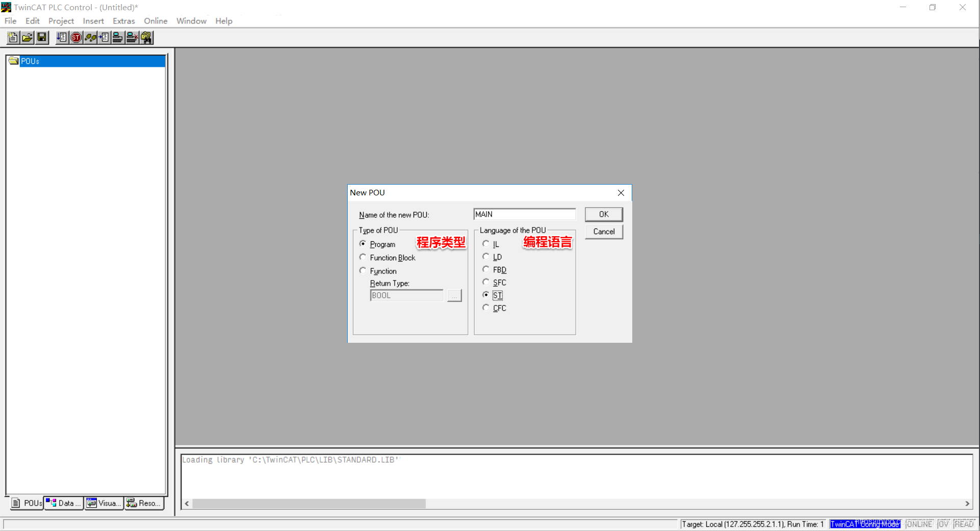Click the Loading library message line
Screen dimensions: 980x531
click(291, 460)
